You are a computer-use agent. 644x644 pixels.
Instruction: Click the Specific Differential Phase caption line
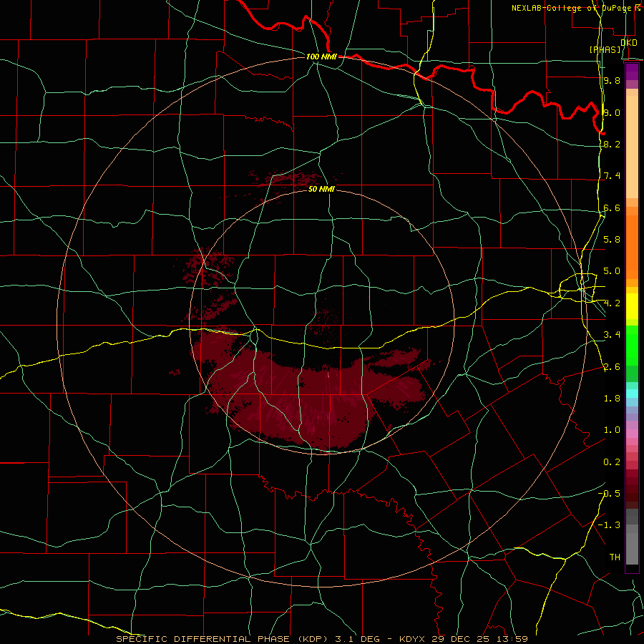point(321,639)
